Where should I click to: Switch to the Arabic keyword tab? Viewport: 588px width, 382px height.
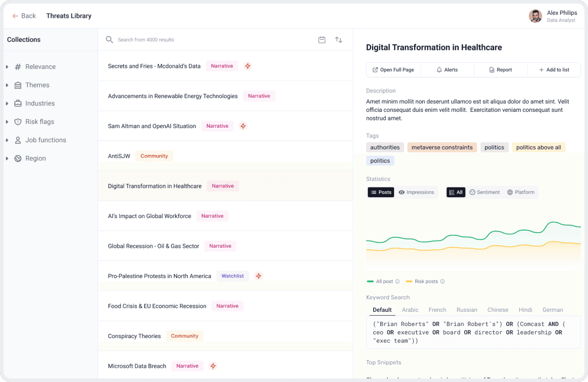click(410, 310)
